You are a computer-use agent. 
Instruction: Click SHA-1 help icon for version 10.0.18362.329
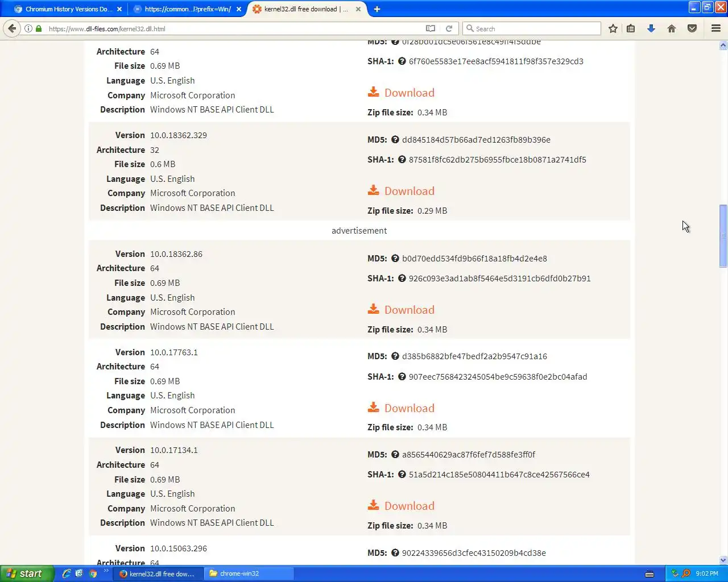tap(402, 160)
